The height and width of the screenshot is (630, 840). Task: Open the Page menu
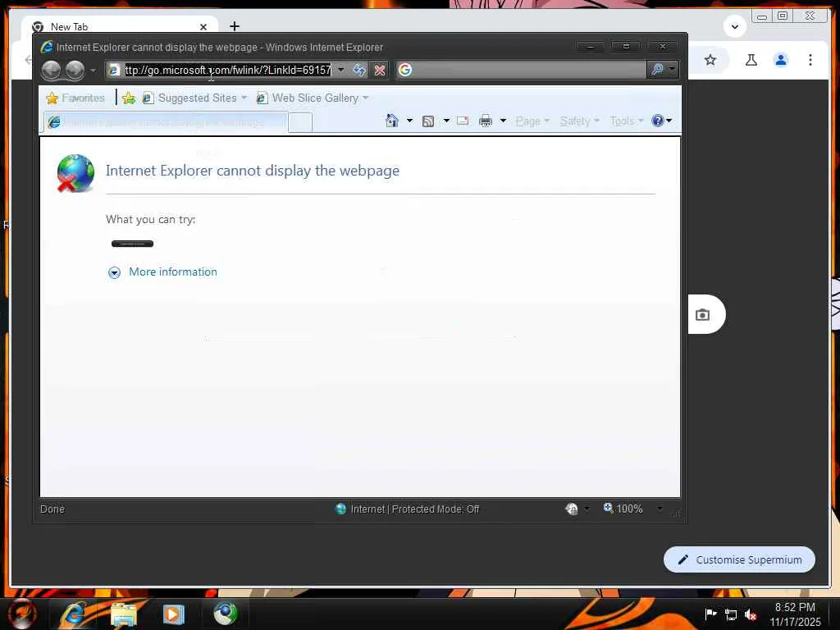pos(532,121)
